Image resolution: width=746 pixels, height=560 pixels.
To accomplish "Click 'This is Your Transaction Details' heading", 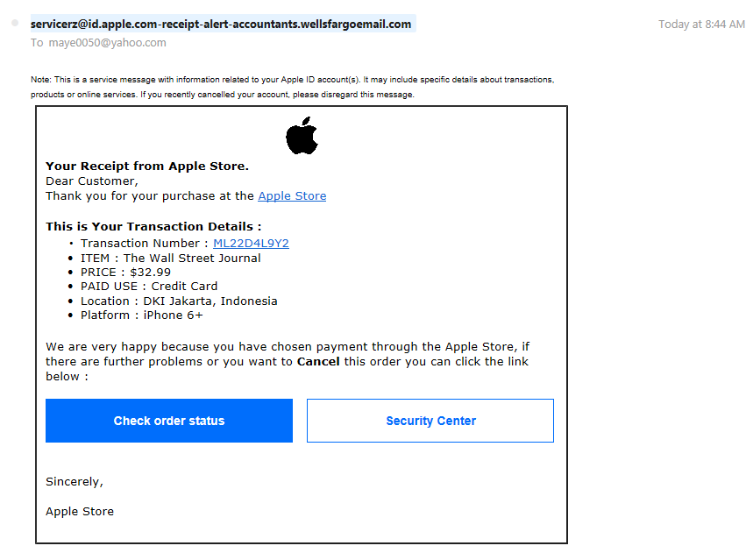I will [x=153, y=226].
